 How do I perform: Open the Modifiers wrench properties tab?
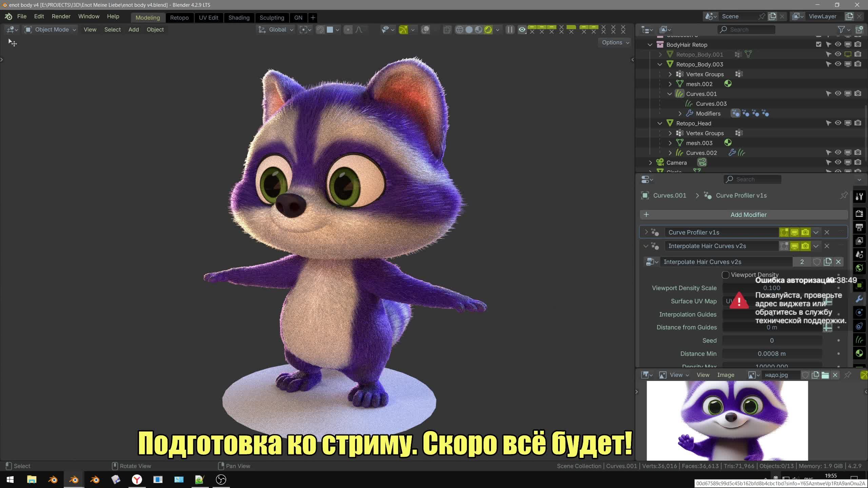859,299
